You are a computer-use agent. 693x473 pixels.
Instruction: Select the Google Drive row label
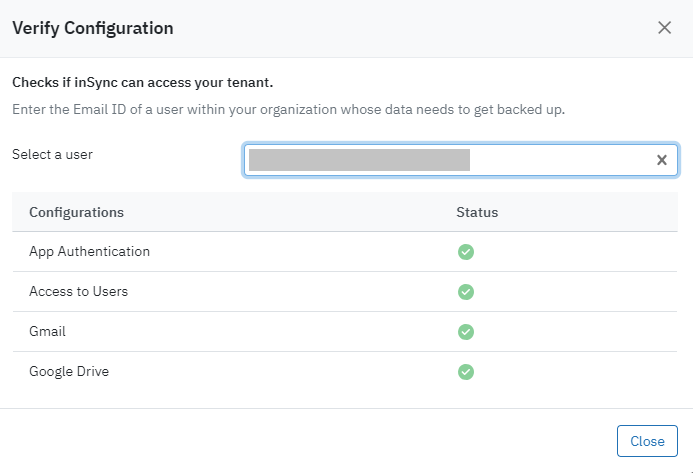pos(69,371)
